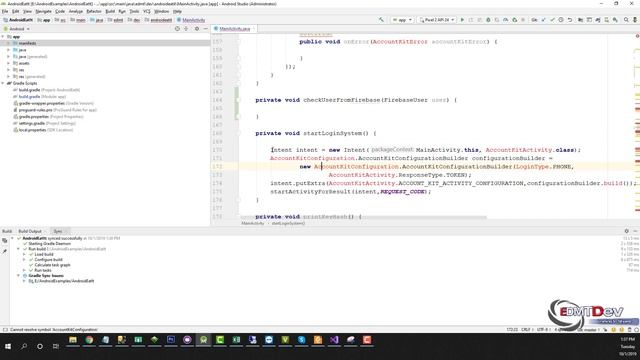Open the Pixel 2 API device dropdown

tap(437, 20)
